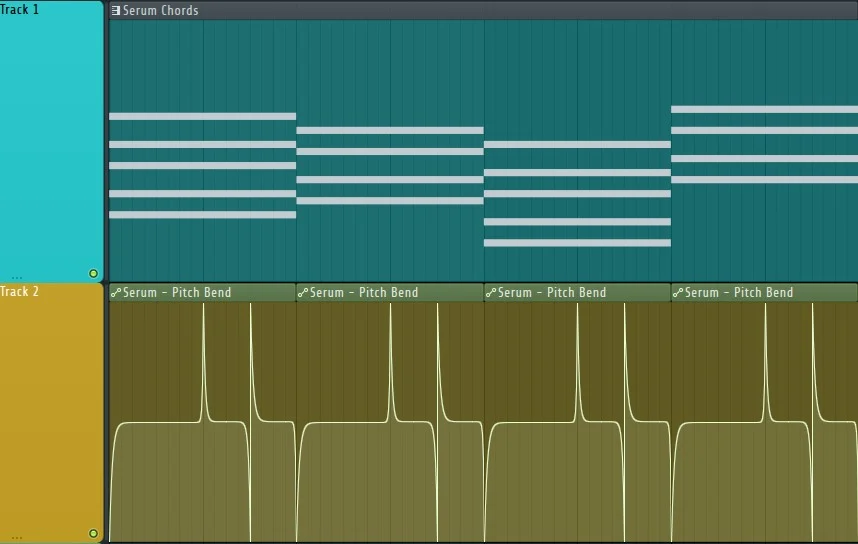This screenshot has height=544, width=858.
Task: Select the second Serum - Pitch Bend clip title
Action: [x=364, y=293]
